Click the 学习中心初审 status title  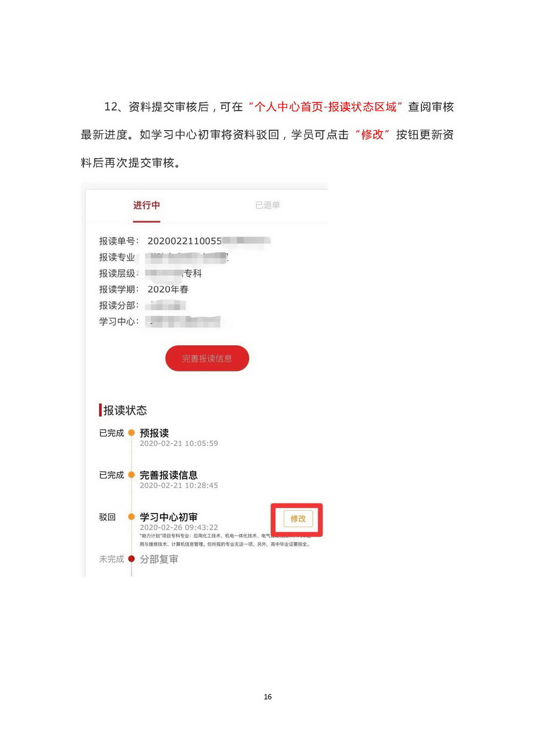[x=169, y=517]
